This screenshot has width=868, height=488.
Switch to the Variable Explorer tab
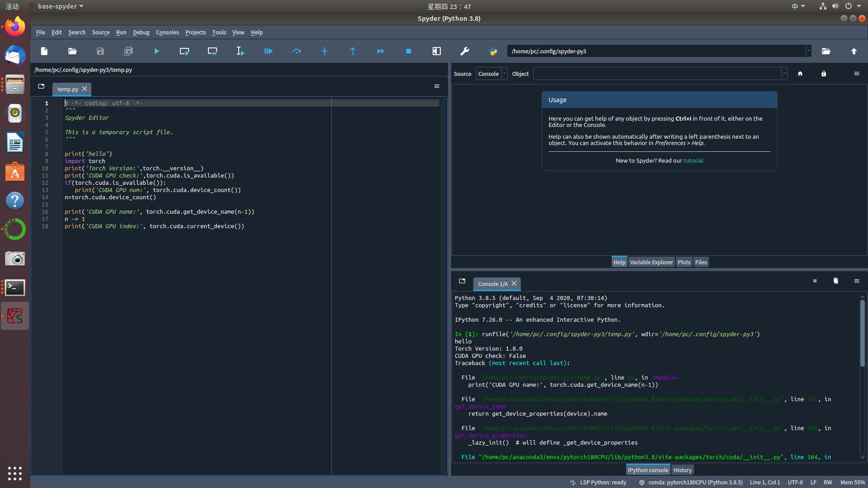[x=651, y=262]
